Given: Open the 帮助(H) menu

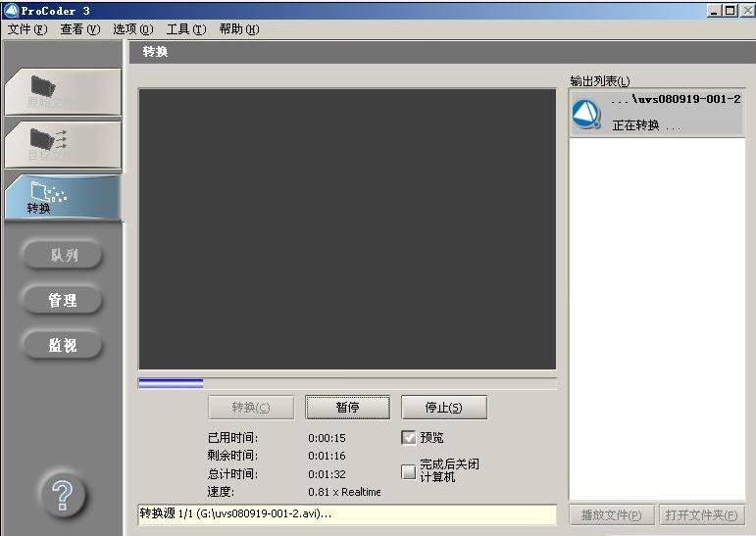Looking at the screenshot, I should [x=239, y=29].
